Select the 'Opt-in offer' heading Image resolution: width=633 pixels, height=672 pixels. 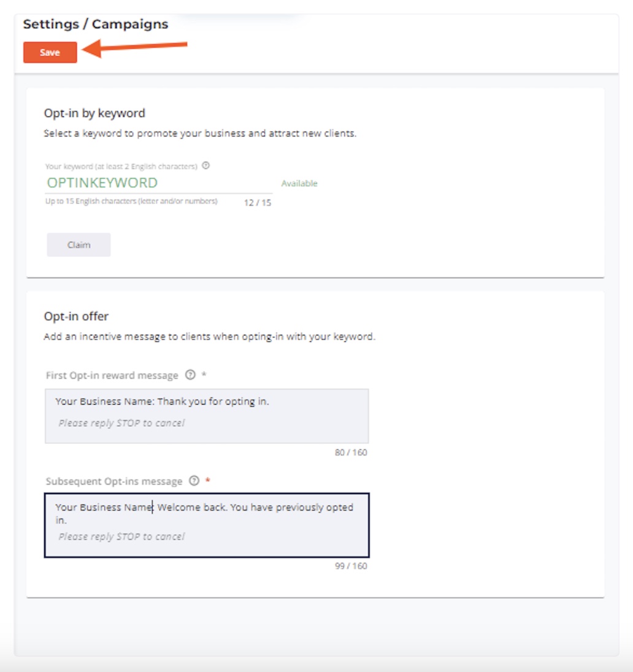click(x=76, y=316)
